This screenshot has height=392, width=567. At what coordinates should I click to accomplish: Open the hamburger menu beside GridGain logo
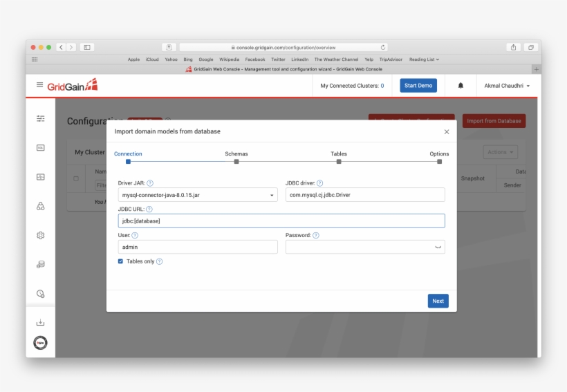pyautogui.click(x=40, y=85)
